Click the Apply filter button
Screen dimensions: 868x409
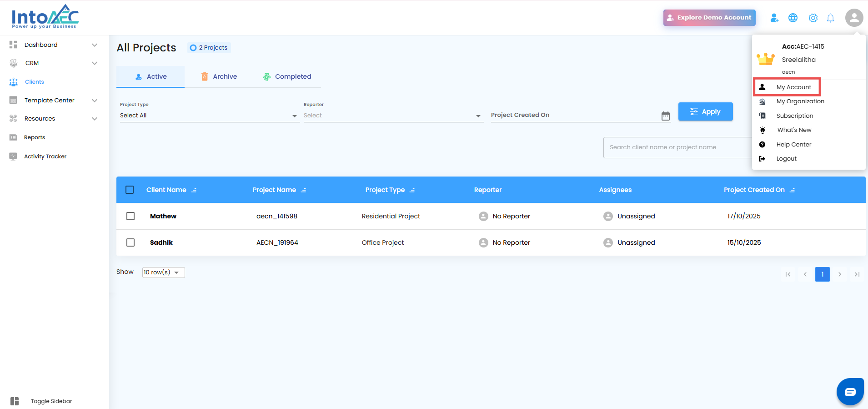click(x=705, y=111)
